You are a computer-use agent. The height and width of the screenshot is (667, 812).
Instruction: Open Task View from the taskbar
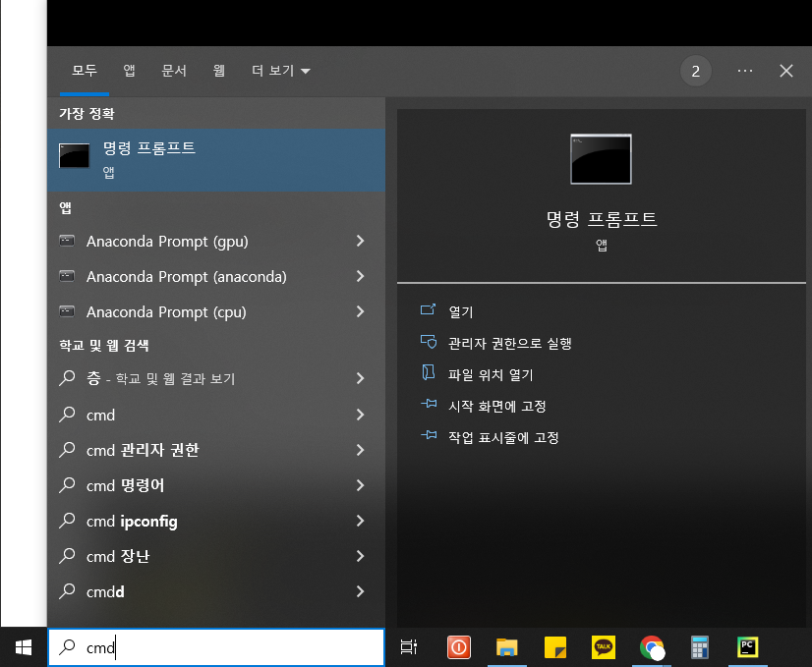pos(409,646)
